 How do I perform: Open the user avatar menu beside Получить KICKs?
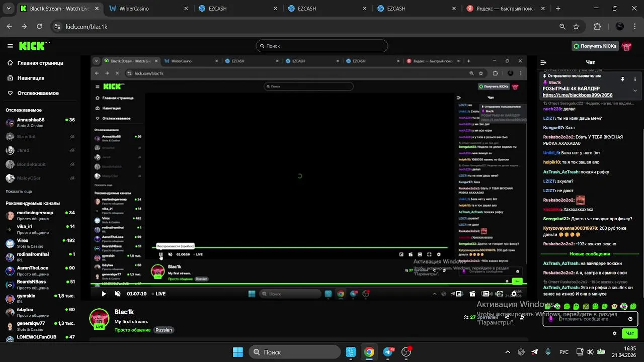tap(626, 46)
